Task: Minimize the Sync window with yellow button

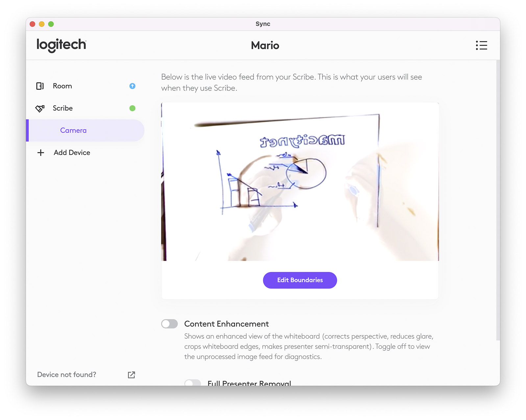Action: pyautogui.click(x=42, y=24)
